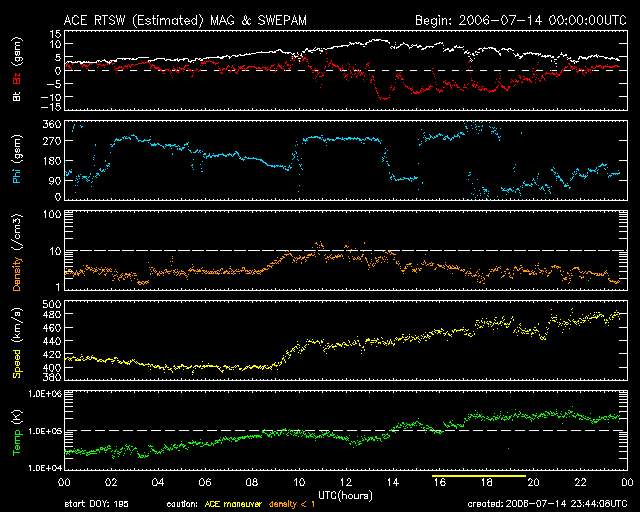Select the "Begin: 2006-07-14 00:00:00UTC" text
640x512 pixels.
[521, 20]
